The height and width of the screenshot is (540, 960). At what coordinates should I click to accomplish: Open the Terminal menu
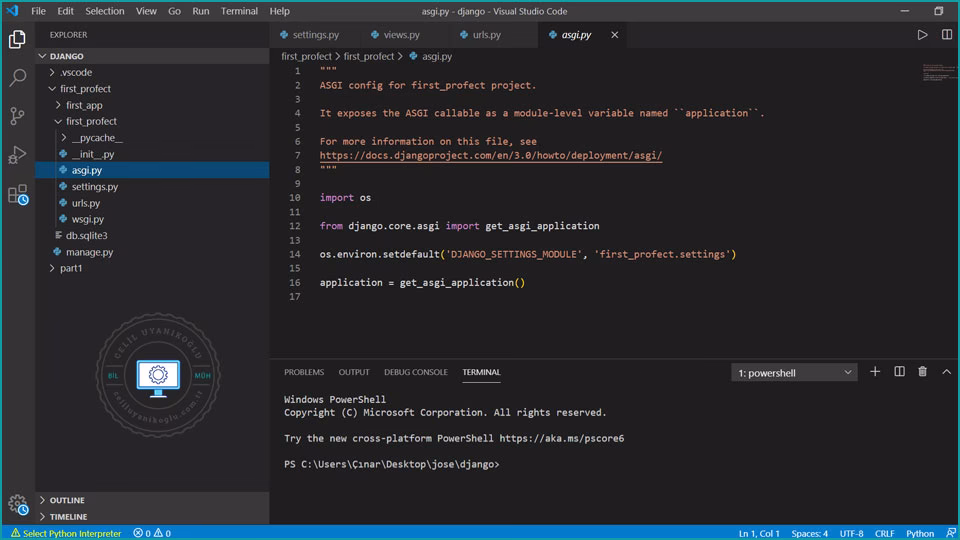[x=239, y=11]
